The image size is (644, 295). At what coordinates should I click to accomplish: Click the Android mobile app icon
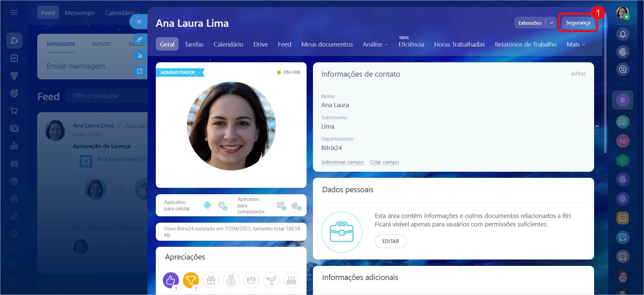tap(207, 205)
